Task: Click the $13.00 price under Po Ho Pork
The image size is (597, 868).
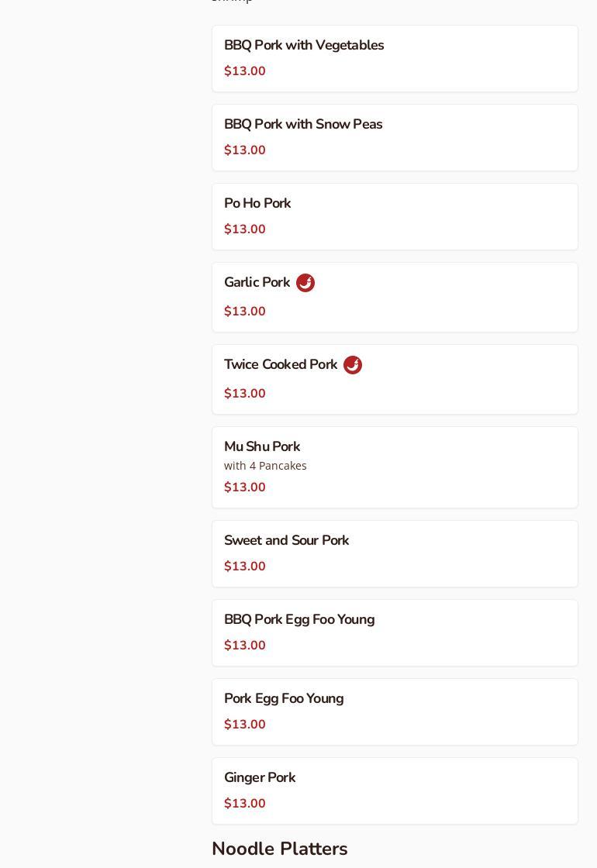Action: (245, 229)
